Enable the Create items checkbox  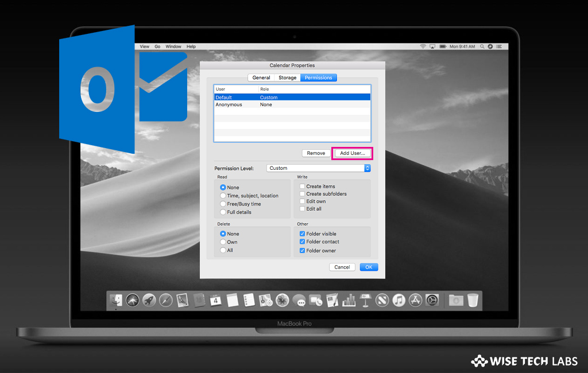click(x=302, y=187)
